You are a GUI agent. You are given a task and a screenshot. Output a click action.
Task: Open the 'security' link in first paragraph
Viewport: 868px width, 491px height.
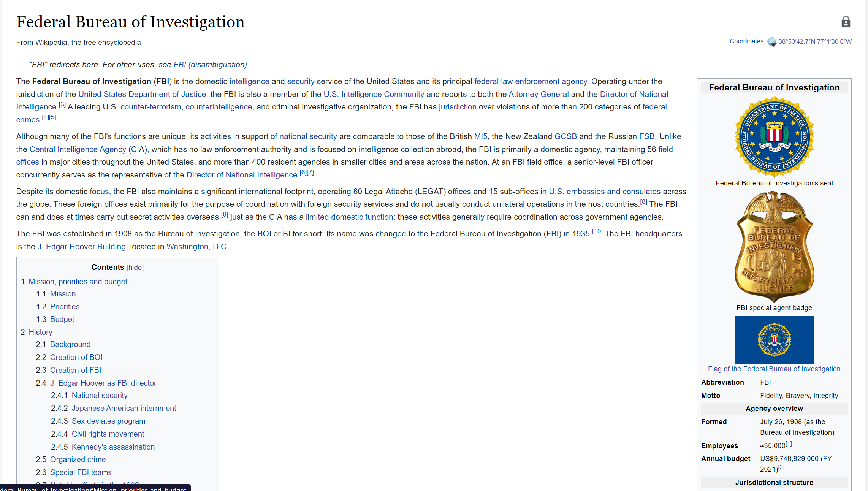(301, 81)
